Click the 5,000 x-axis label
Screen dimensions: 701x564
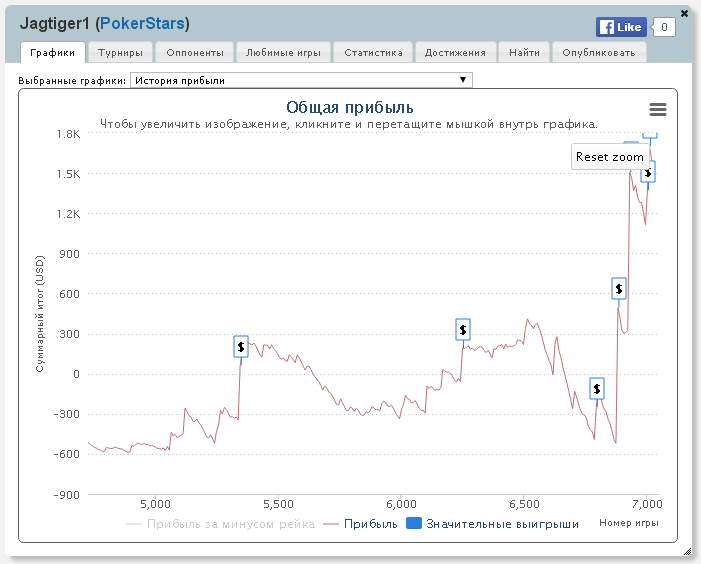click(x=155, y=504)
